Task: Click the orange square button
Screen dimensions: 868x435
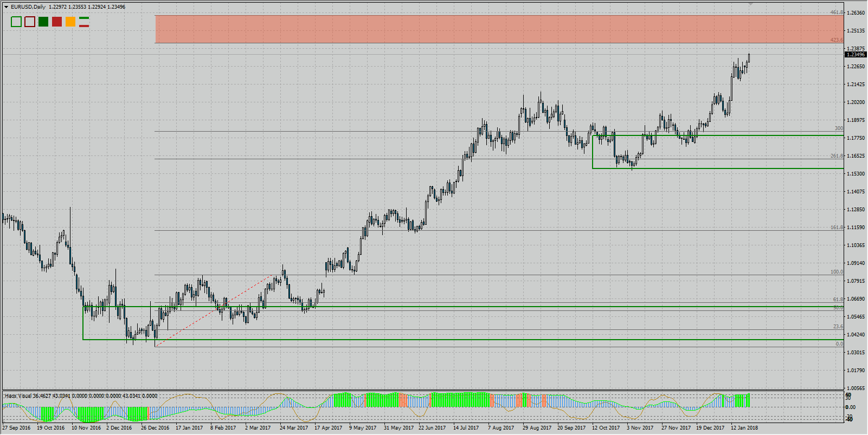Action: 70,22
